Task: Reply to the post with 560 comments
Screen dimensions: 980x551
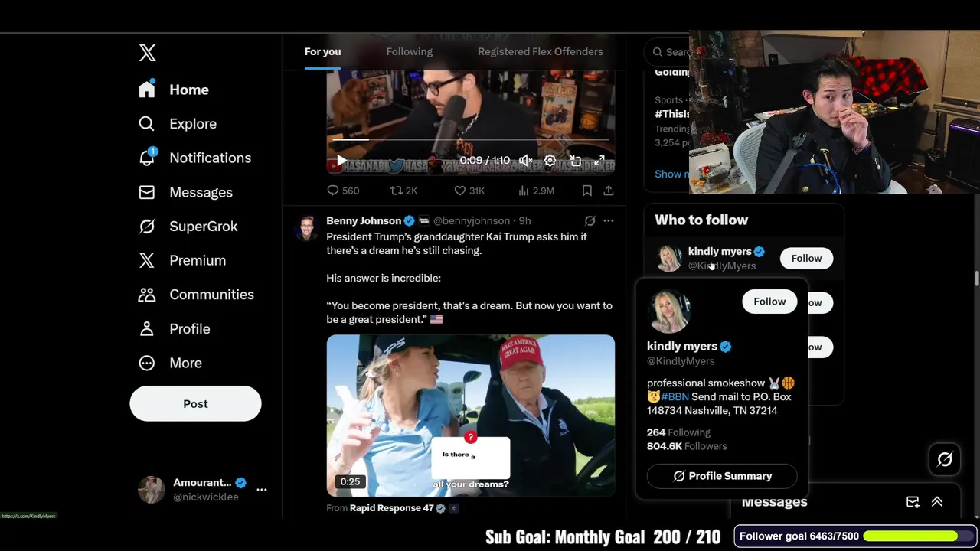Action: [x=343, y=191]
